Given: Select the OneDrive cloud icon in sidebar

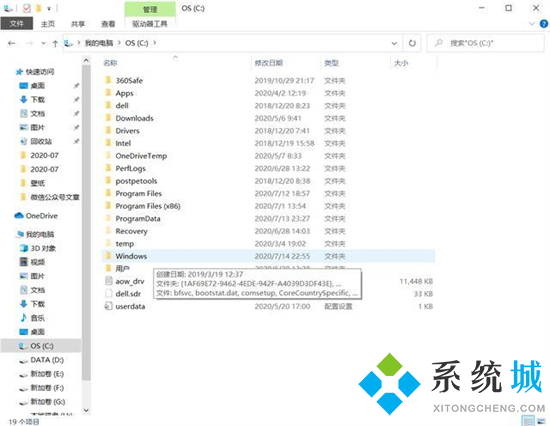Looking at the screenshot, I should [19, 215].
